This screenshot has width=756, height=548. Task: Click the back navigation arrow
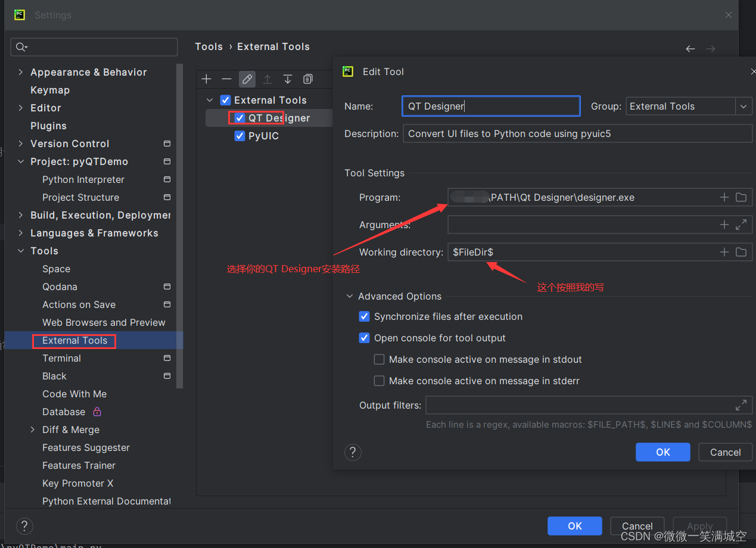tap(690, 49)
